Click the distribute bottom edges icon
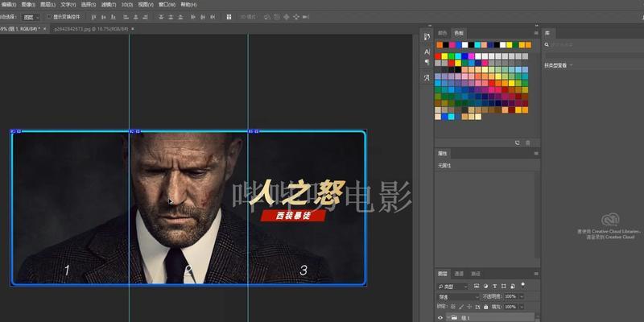 [180, 17]
